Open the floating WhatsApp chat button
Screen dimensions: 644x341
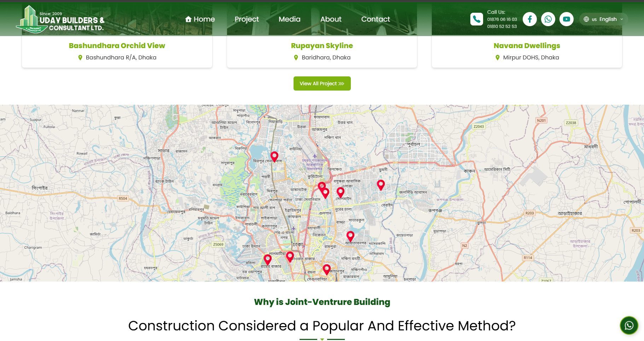coord(629,325)
